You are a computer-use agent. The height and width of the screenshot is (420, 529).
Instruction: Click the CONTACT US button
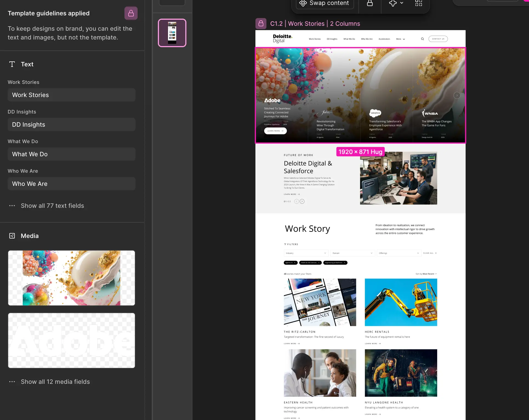438,39
